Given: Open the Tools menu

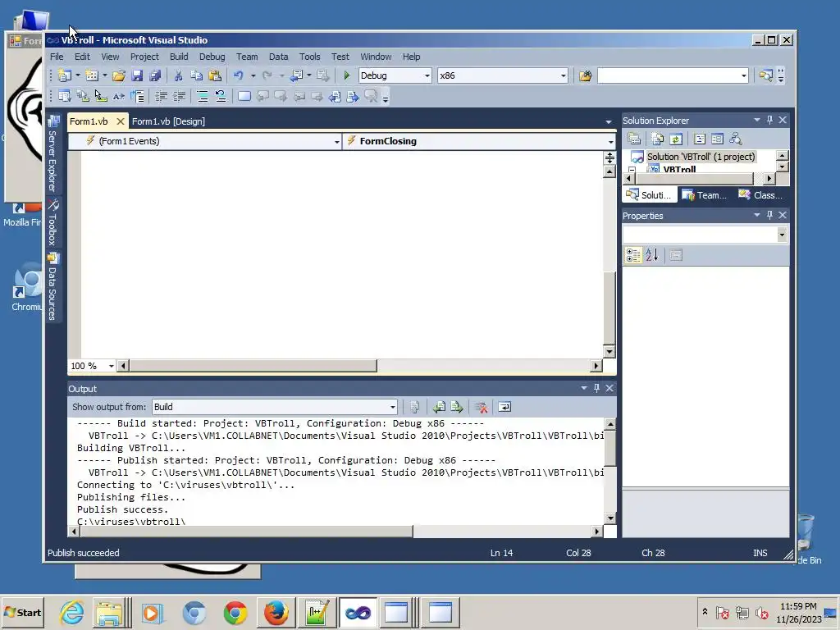Looking at the screenshot, I should 309,57.
